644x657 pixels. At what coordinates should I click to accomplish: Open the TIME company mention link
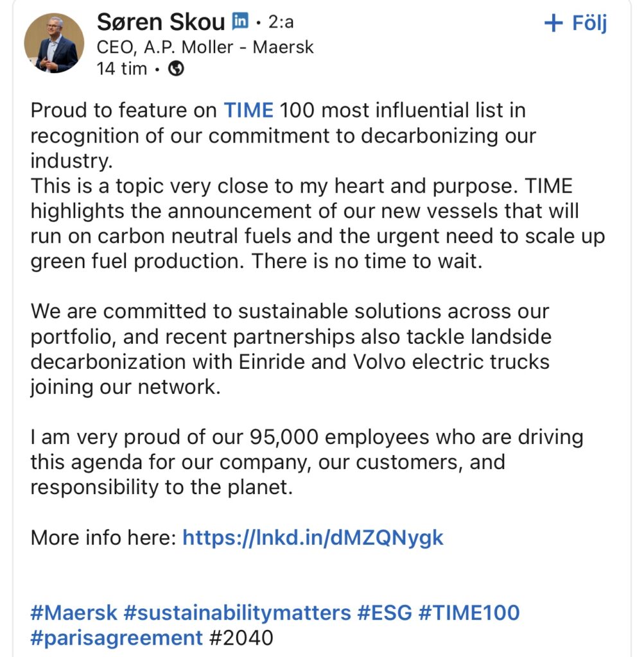pos(248,110)
